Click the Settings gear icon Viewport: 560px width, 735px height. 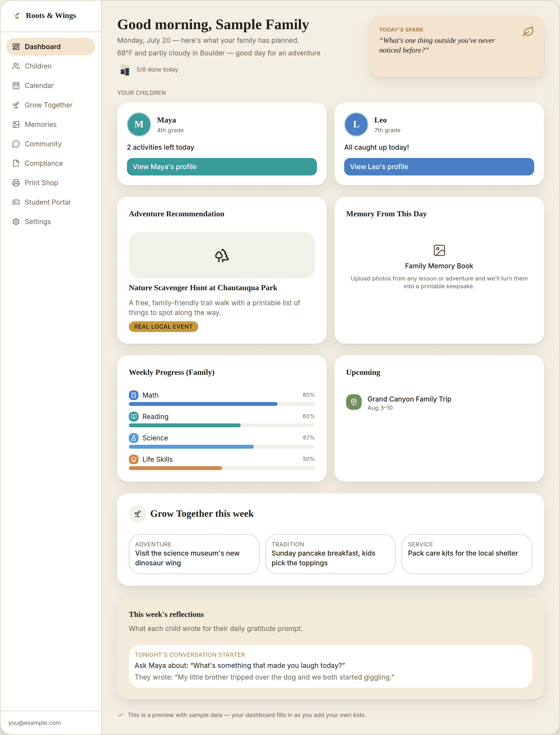point(16,222)
